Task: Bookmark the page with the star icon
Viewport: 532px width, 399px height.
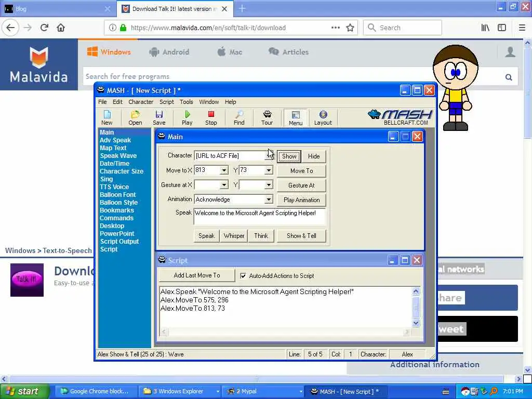Action: point(350,28)
